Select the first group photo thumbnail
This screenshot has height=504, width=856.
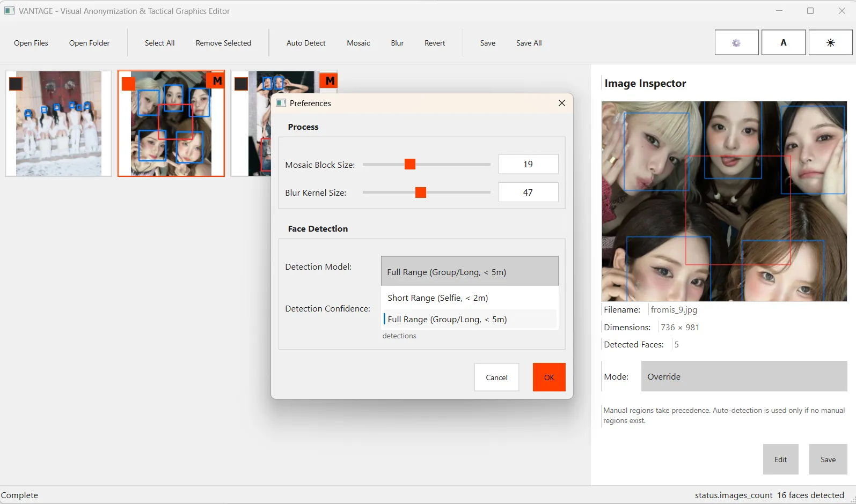tap(58, 123)
